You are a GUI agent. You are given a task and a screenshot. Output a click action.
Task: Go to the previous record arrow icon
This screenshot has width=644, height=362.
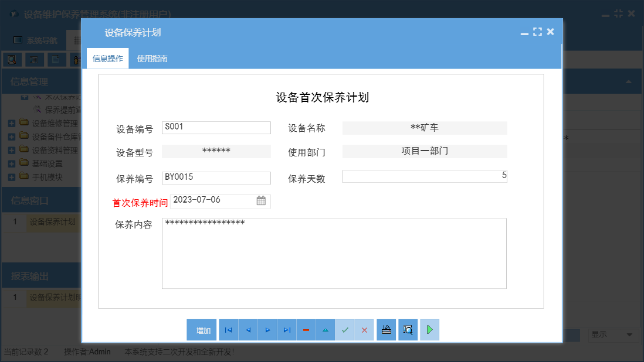point(248,330)
